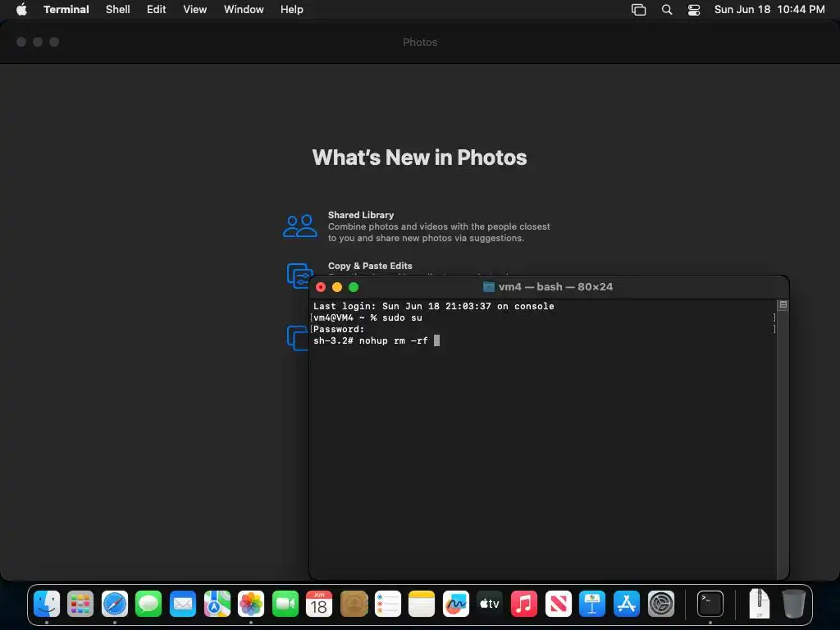This screenshot has width=840, height=630.
Task: Open FaceTime from the Dock
Action: [x=285, y=604]
